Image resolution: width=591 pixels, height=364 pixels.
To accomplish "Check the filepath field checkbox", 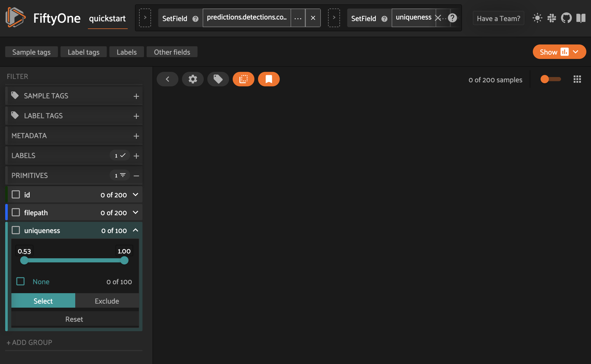I will (16, 212).
